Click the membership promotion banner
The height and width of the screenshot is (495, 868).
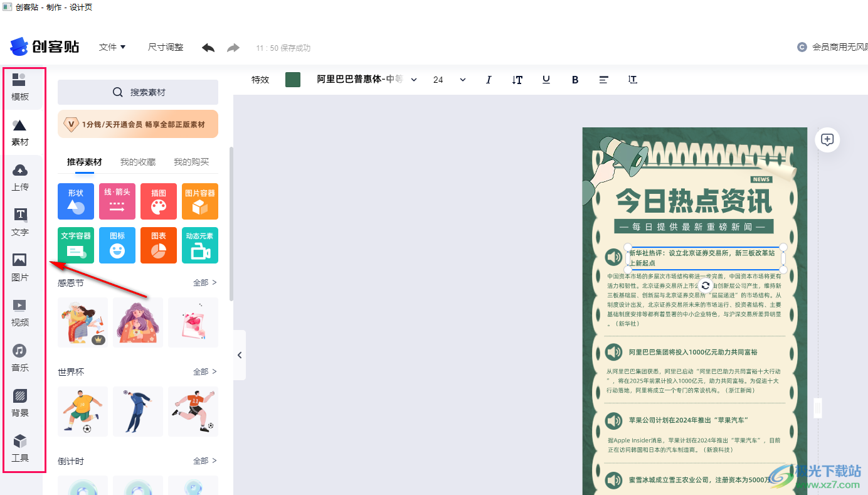[x=138, y=124]
